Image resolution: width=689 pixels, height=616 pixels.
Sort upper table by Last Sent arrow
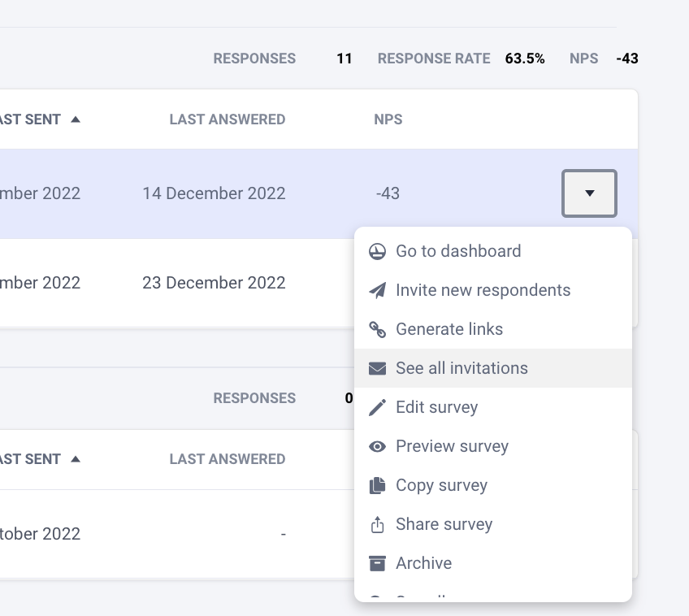click(76, 119)
